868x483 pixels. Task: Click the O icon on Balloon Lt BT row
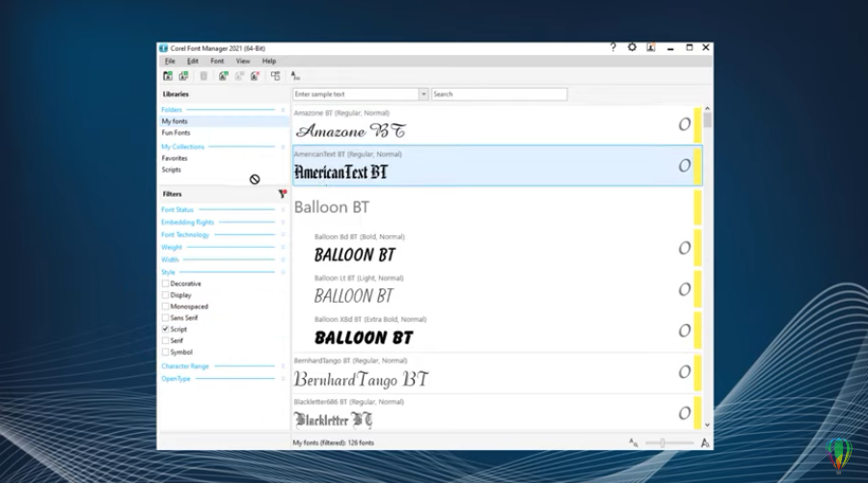685,289
